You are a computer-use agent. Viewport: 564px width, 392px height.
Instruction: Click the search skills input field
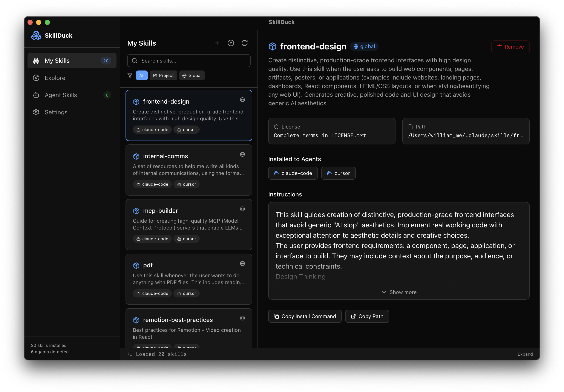[189, 60]
